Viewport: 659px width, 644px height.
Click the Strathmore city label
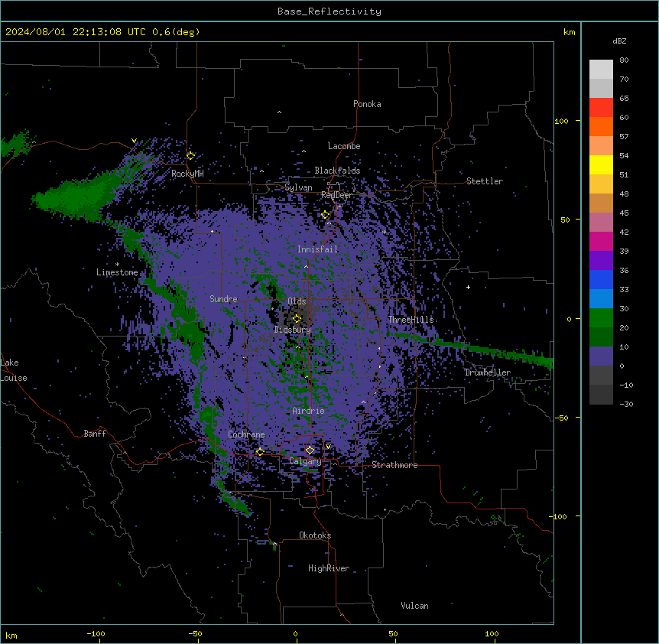[394, 465]
